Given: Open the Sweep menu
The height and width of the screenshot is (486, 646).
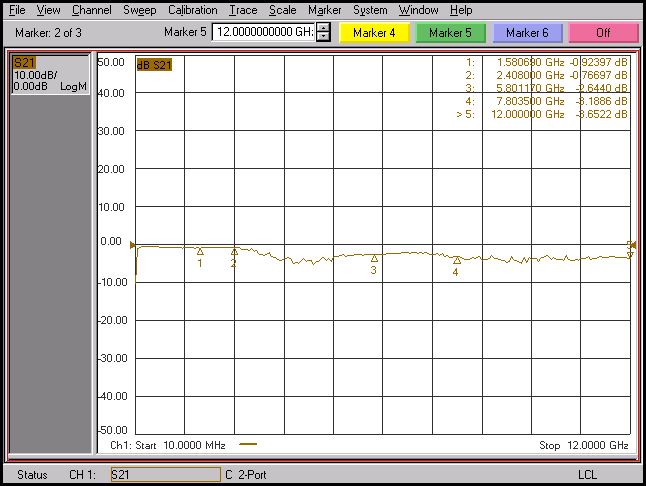Looking at the screenshot, I should click(x=140, y=10).
